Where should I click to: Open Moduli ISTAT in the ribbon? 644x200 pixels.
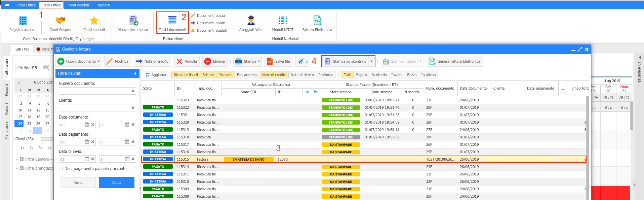[283, 24]
